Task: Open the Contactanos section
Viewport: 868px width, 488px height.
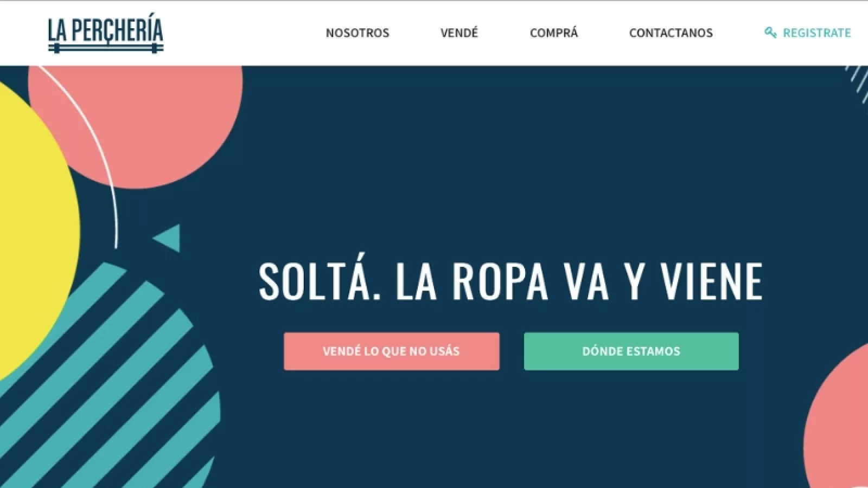Action: (671, 33)
